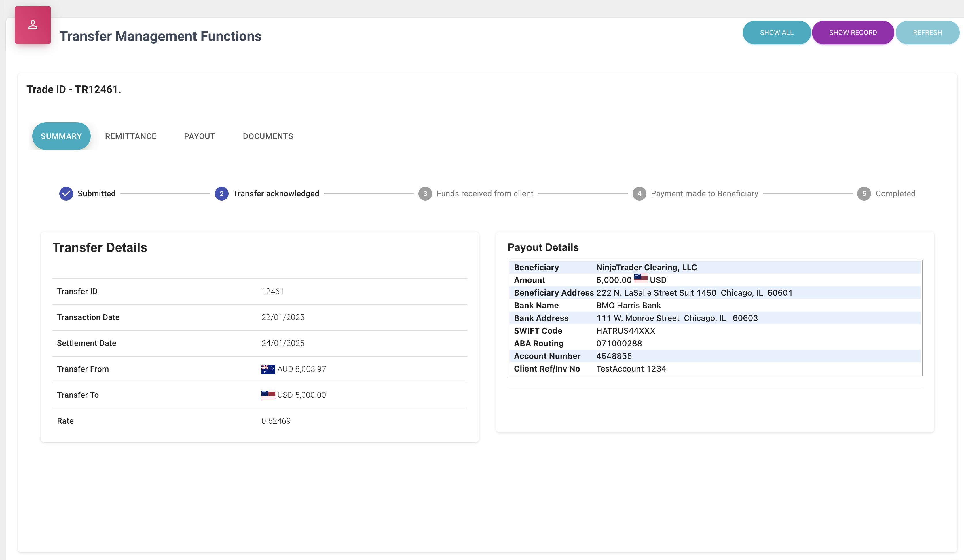The height and width of the screenshot is (560, 964).
Task: Switch to the Payout tab
Action: 199,136
